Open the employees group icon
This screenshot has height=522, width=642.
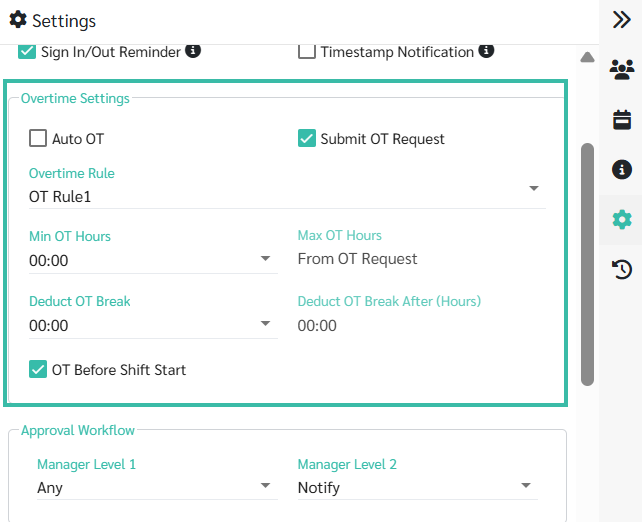click(x=622, y=69)
